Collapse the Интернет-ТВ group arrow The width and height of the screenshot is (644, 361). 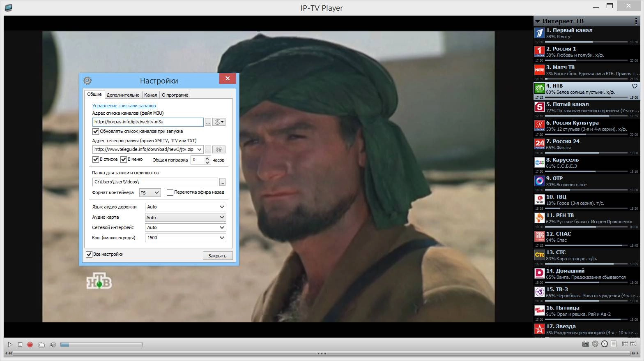[x=538, y=21]
